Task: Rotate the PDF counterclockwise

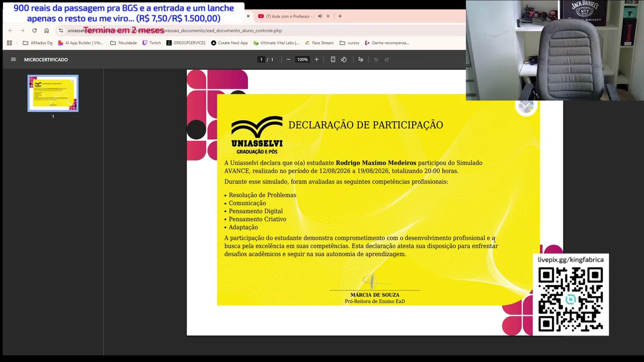Action: pyautogui.click(x=344, y=59)
